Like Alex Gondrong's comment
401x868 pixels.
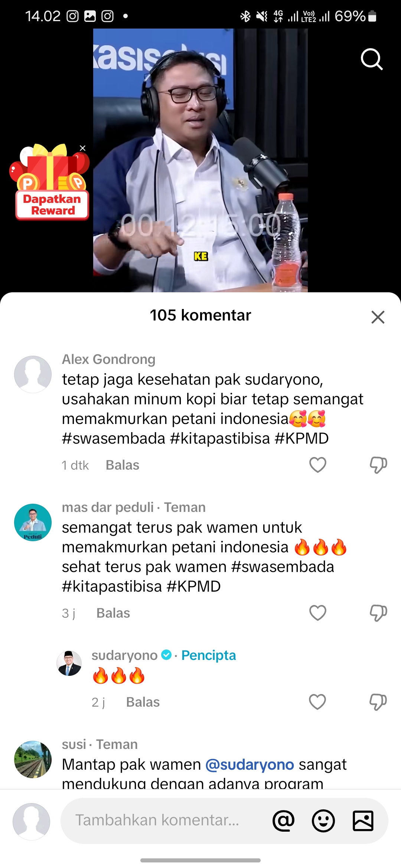click(x=318, y=465)
